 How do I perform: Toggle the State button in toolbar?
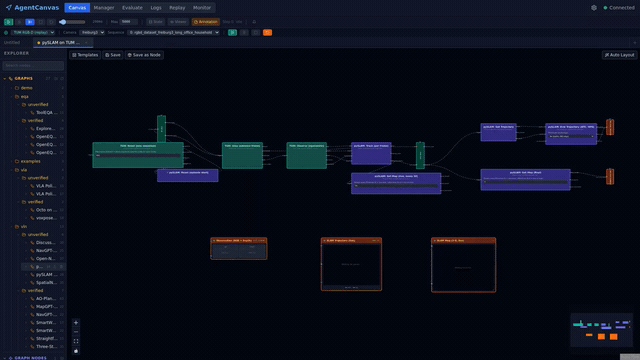coord(156,22)
